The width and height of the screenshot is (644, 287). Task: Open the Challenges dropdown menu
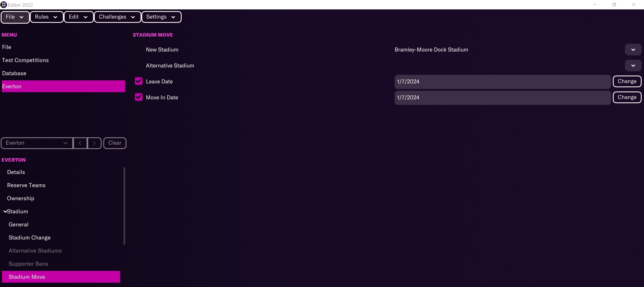coord(117,17)
